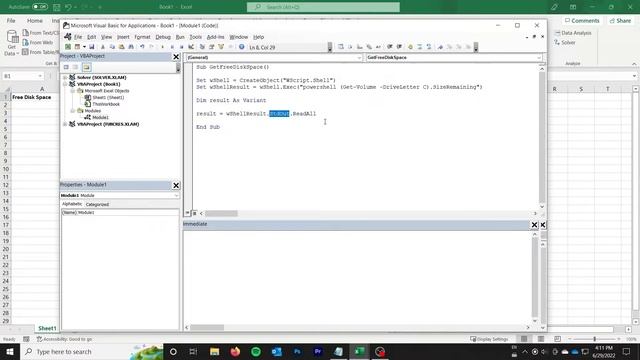This screenshot has width=640, height=360.
Task: Click the Insert UserForm toolbar icon
Action: click(77, 47)
